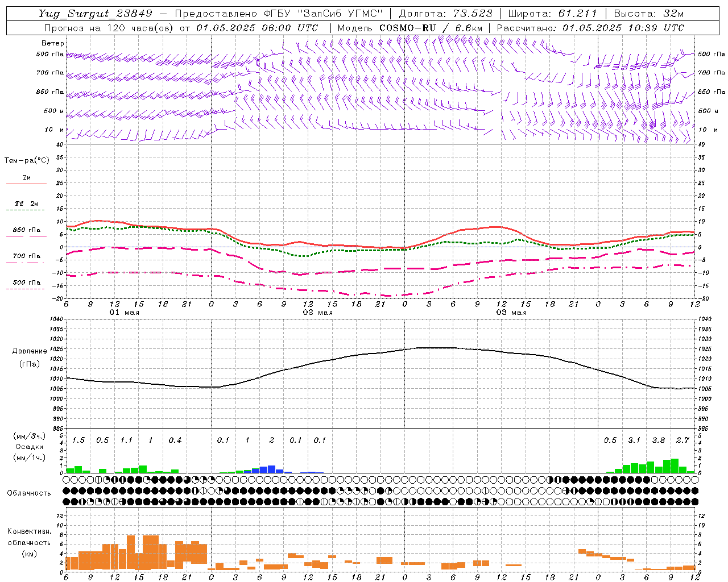
Task: Click the (мм/3ч.) unit label
Action: pos(29,436)
